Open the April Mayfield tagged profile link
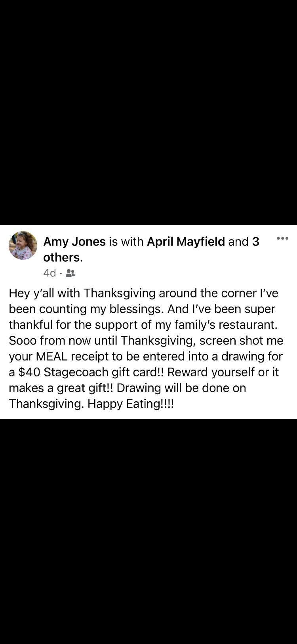297x644 pixels. tap(186, 241)
